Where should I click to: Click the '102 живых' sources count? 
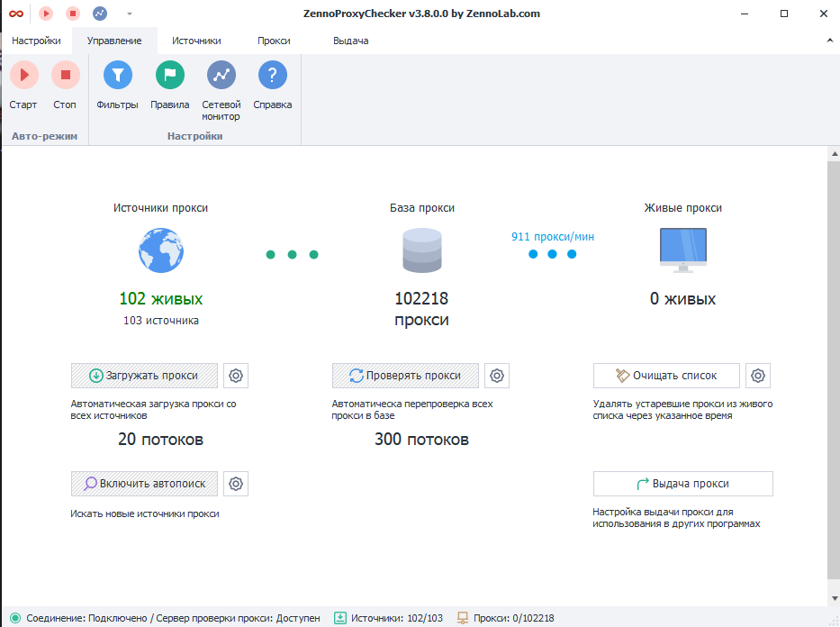(161, 298)
